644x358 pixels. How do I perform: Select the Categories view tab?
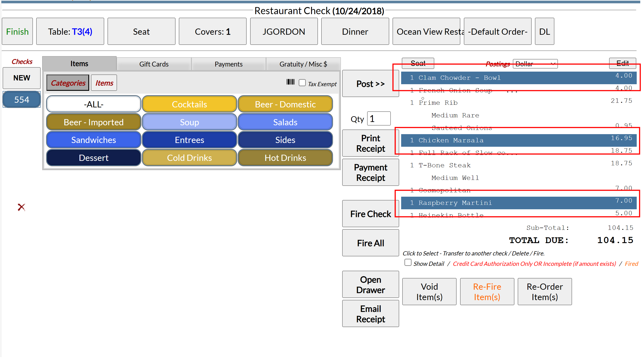[x=68, y=83]
